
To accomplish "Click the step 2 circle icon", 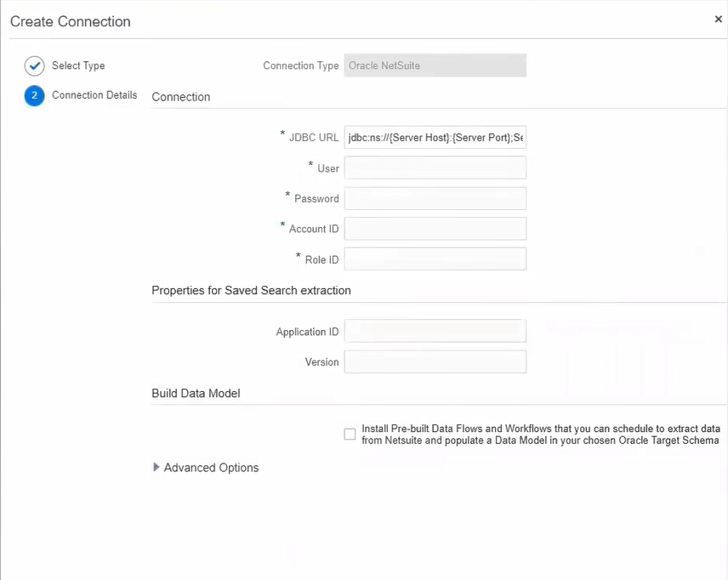I will pyautogui.click(x=34, y=96).
